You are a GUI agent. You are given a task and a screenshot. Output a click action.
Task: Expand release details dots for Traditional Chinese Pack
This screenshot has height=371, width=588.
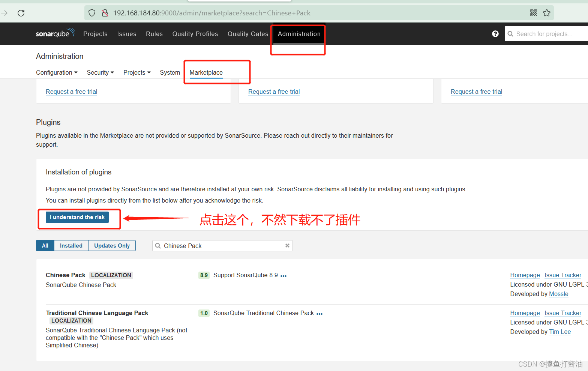[x=319, y=314]
